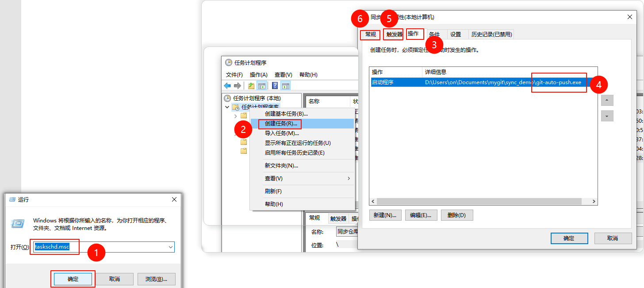Viewport: 644px width, 288px height.
Task: Click the horizontal scrollbar right arrow
Action: (x=594, y=201)
